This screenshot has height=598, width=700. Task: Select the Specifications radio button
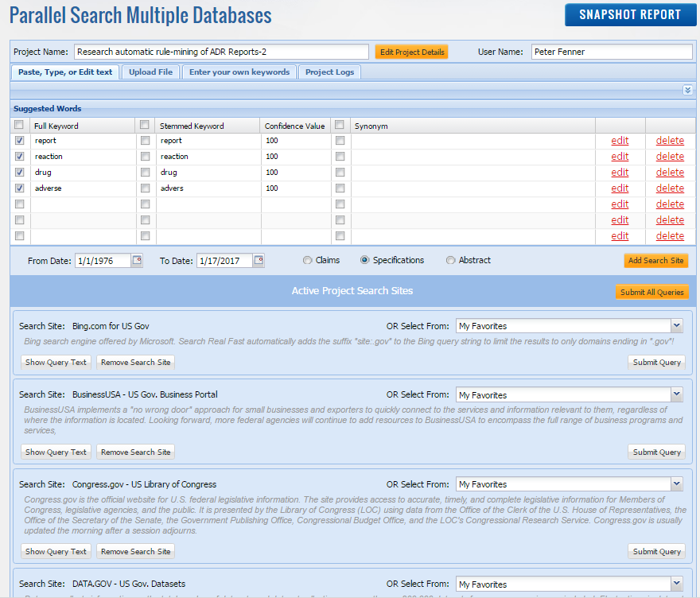(x=365, y=260)
